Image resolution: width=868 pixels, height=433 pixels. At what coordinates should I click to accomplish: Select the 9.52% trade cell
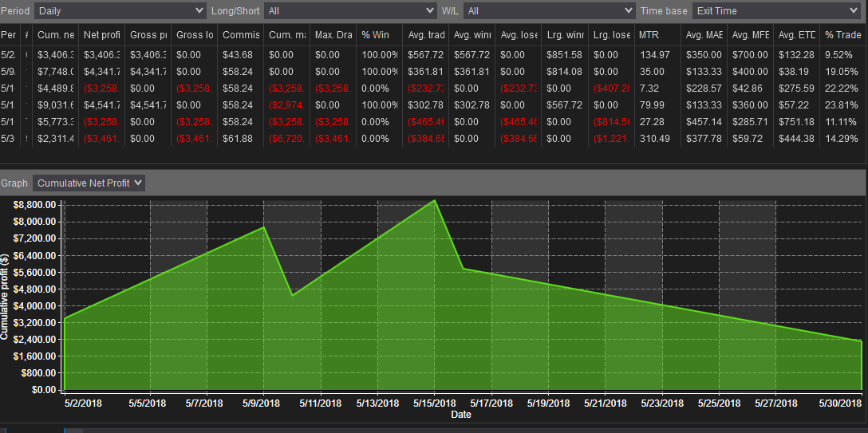[x=843, y=55]
